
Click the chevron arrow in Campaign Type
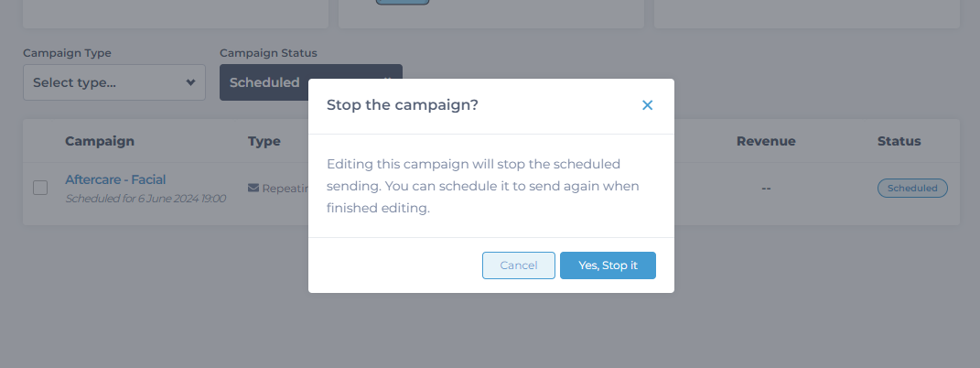(190, 82)
